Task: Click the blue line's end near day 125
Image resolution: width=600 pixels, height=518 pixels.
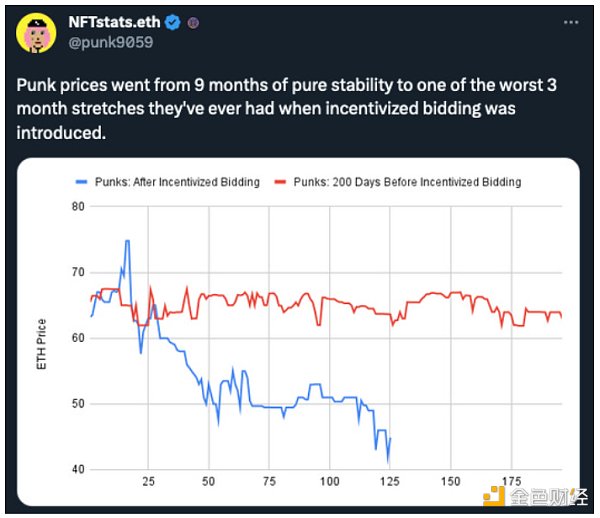Action: [x=389, y=440]
